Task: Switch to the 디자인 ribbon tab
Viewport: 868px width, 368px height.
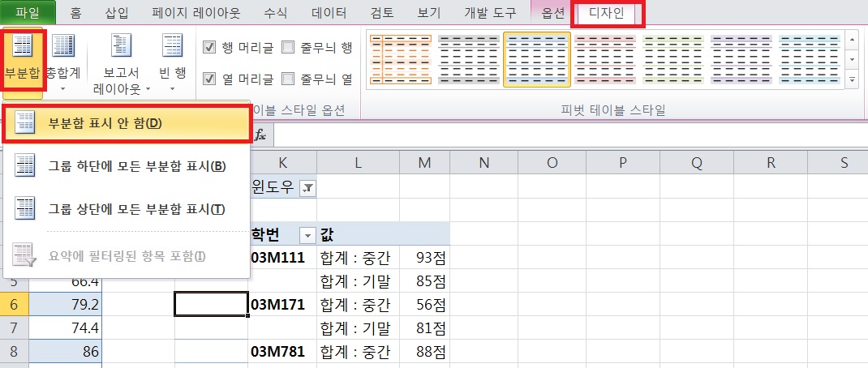Action: coord(607,14)
